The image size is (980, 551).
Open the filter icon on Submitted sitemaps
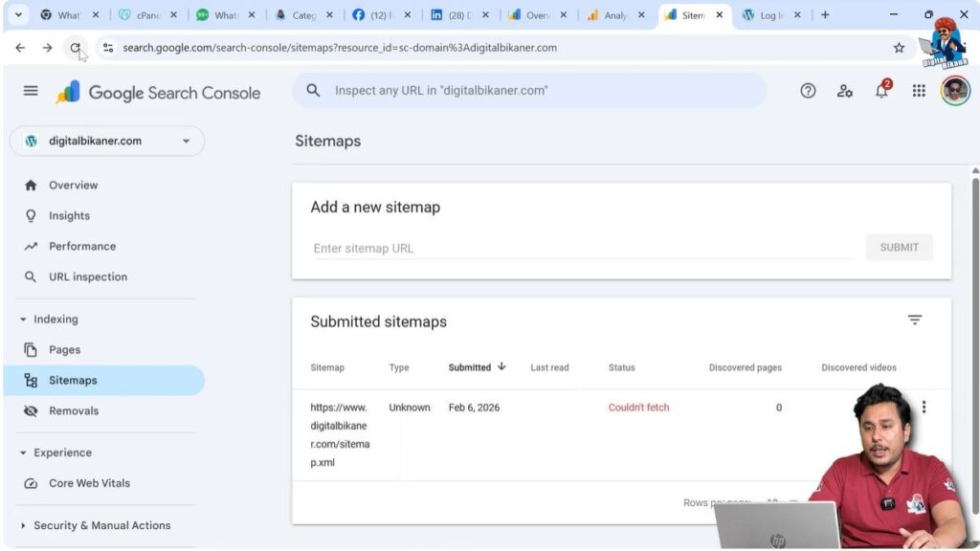pos(915,320)
